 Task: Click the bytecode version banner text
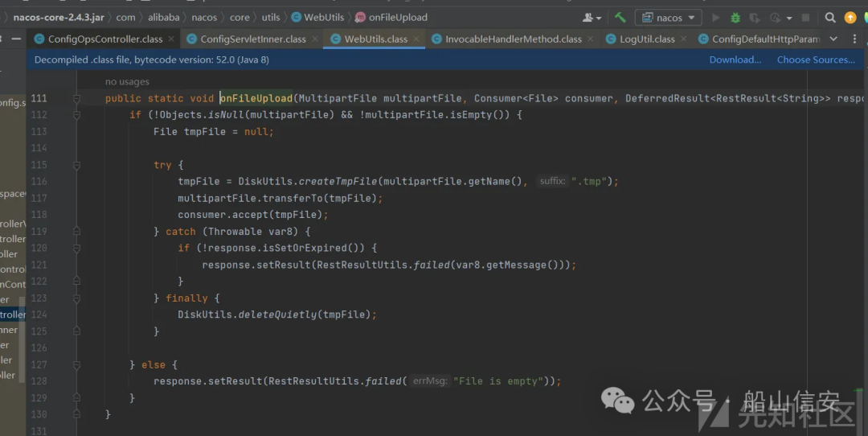[x=152, y=60]
